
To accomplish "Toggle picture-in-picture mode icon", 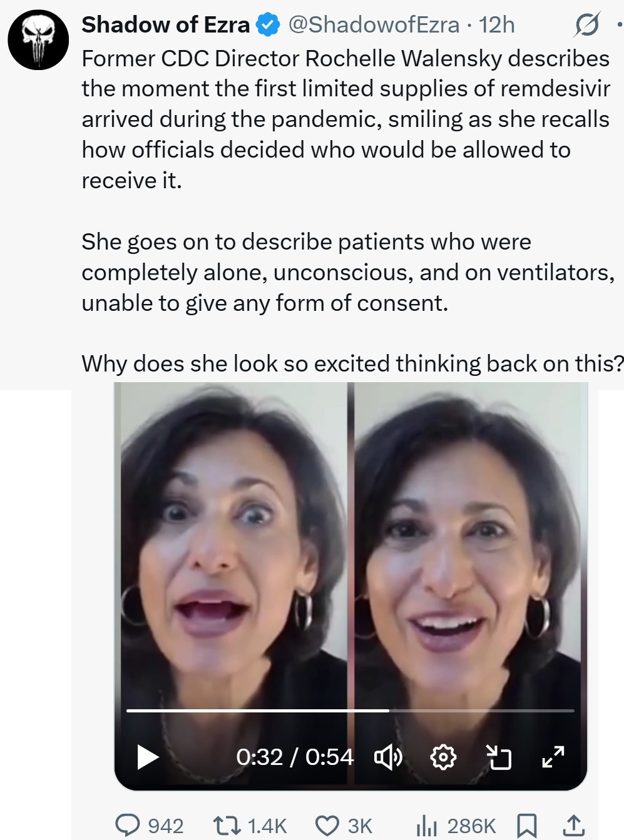I will [499, 757].
